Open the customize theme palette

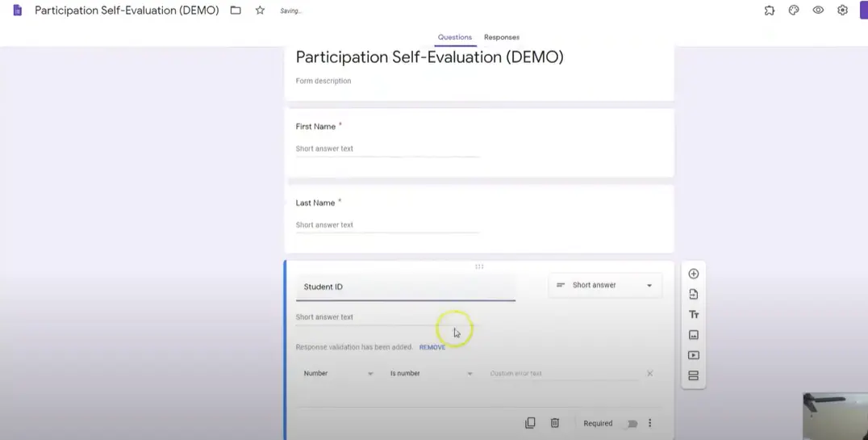(x=794, y=10)
